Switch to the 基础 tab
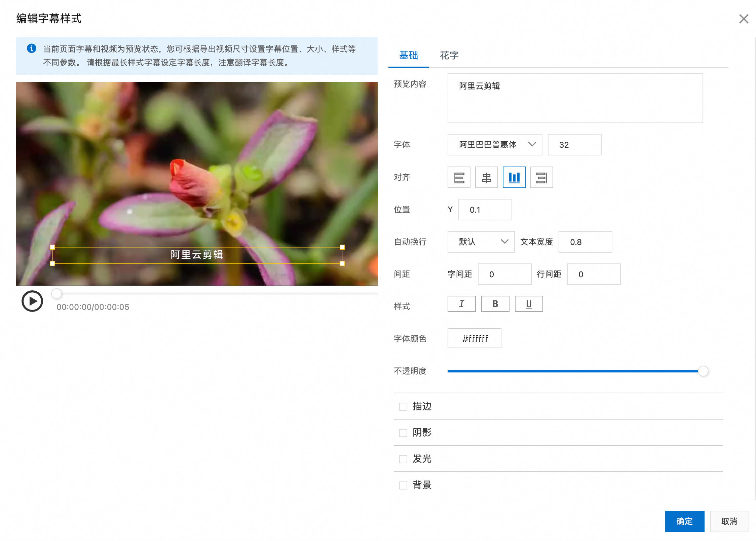Screen dimensions: 756x541 tap(408, 55)
